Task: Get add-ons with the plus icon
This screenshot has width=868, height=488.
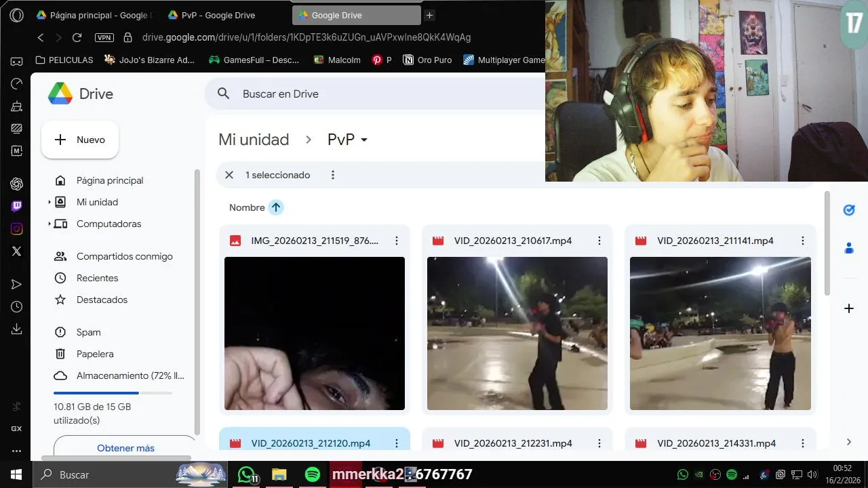Action: click(x=849, y=308)
